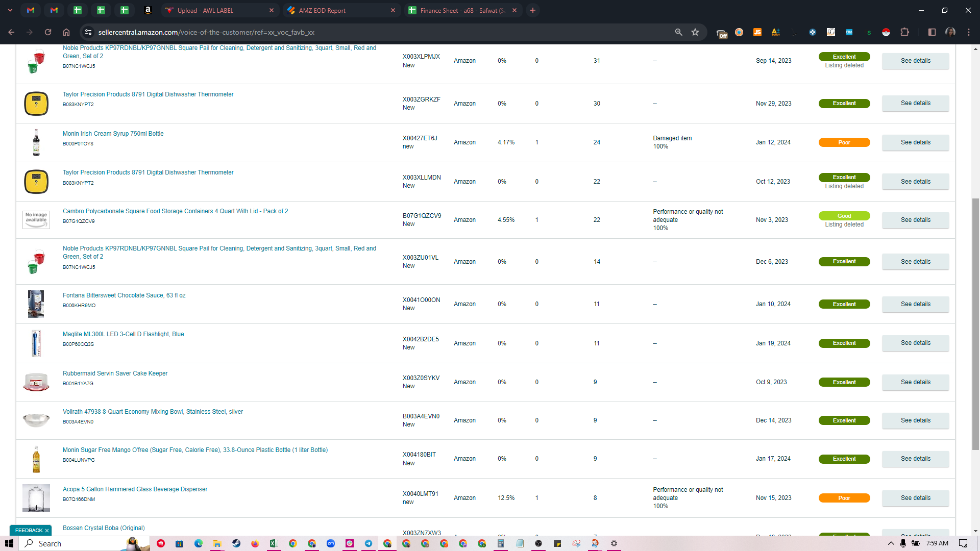The width and height of the screenshot is (980, 551).
Task: See details for Monin Sugar Free Mango
Action: click(916, 459)
